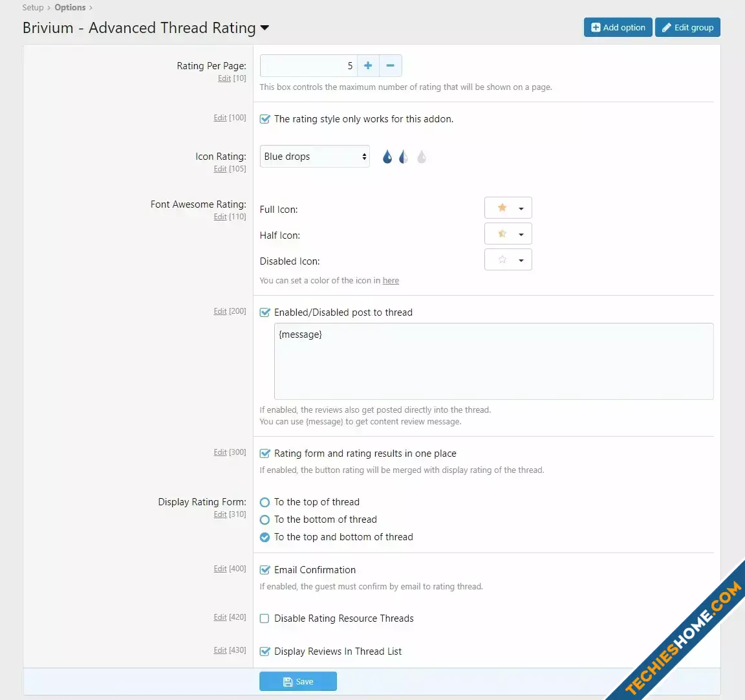Toggle Rating form and results in one place

pyautogui.click(x=265, y=454)
